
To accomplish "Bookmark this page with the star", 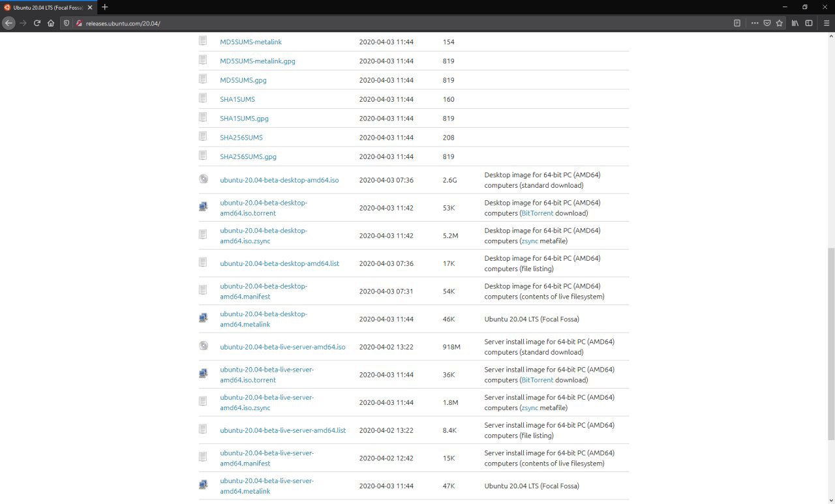I will tap(779, 23).
